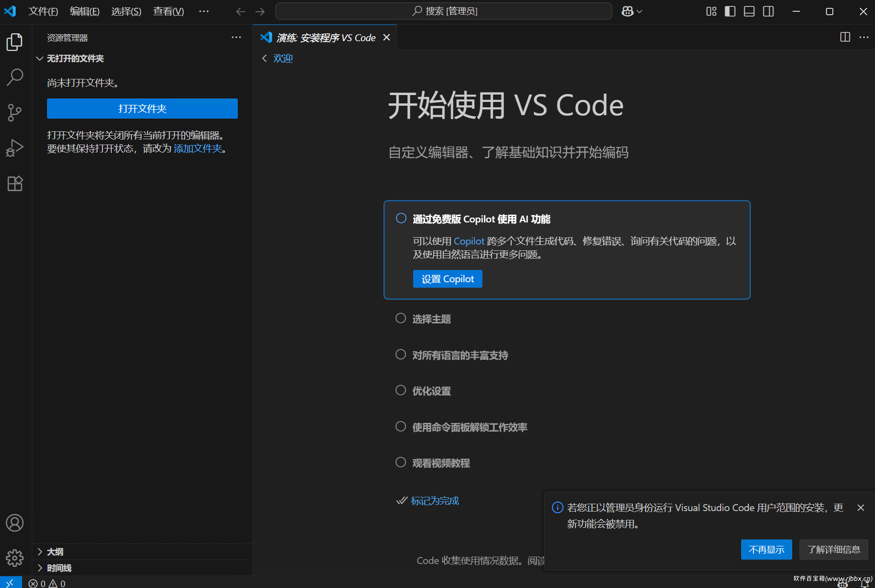
Task: Open the Search view icon
Action: tap(15, 77)
